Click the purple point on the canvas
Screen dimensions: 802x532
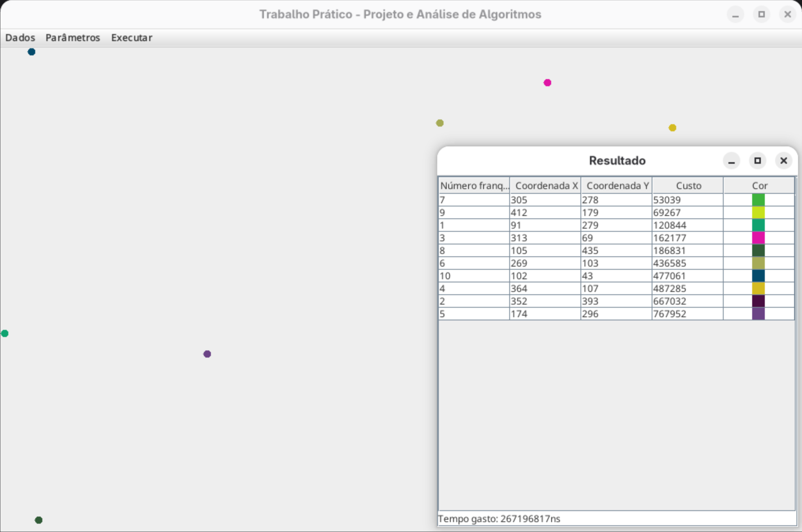point(207,354)
